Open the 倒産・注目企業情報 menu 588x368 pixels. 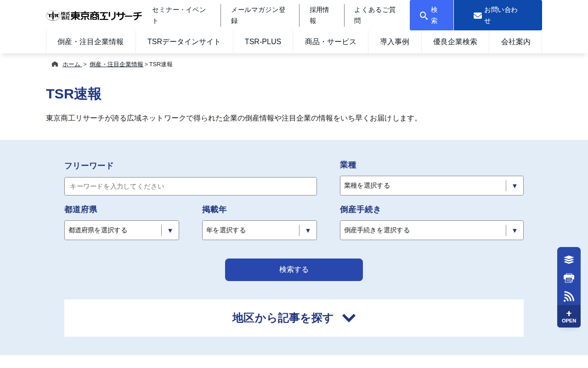click(x=90, y=41)
